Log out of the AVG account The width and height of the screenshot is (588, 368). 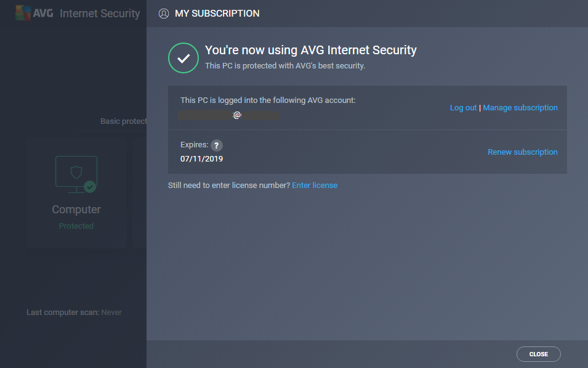click(x=463, y=108)
